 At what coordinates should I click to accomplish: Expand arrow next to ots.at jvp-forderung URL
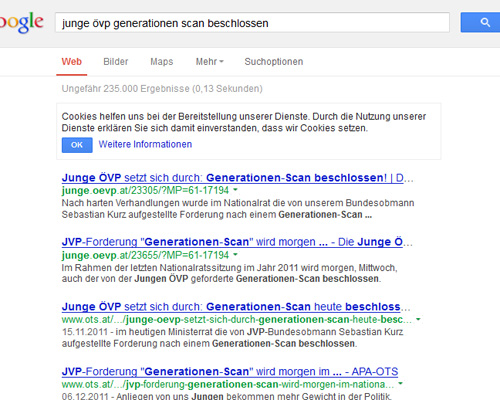[400, 384]
